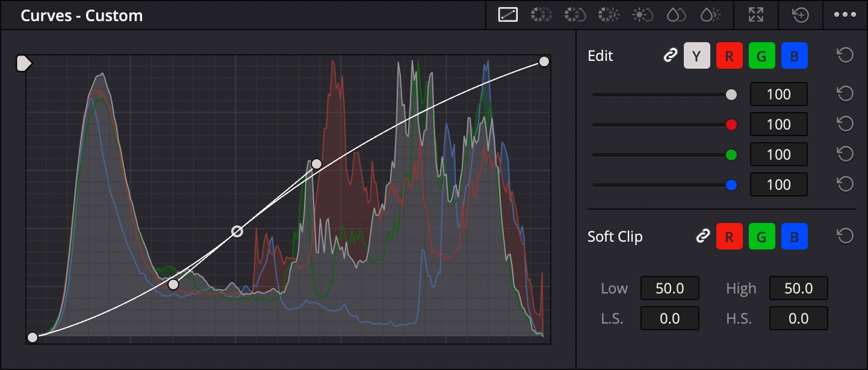Click the Soft Clip Low value field
This screenshot has height=370, width=868.
[x=669, y=289]
